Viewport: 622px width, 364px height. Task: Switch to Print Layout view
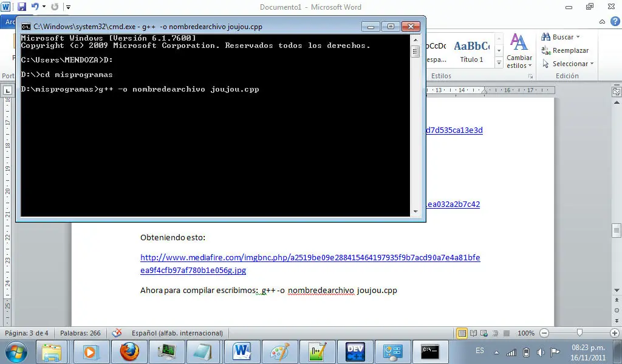(462, 333)
